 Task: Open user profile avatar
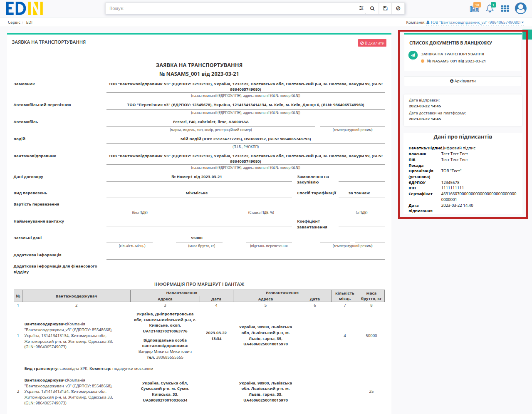point(521,8)
